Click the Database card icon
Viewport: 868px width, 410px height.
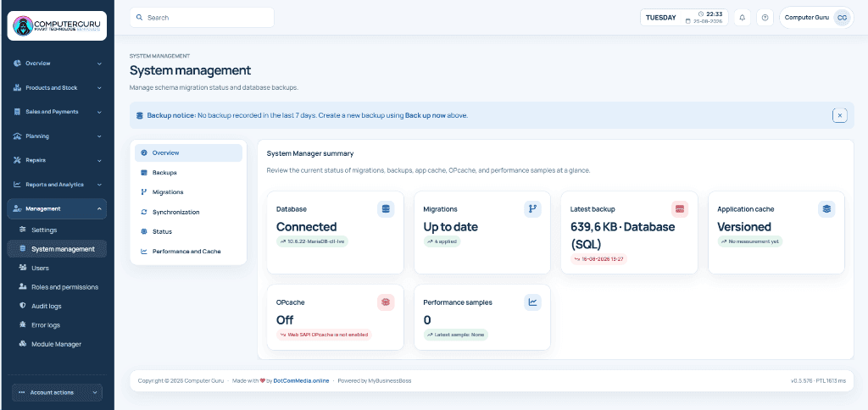tap(386, 209)
